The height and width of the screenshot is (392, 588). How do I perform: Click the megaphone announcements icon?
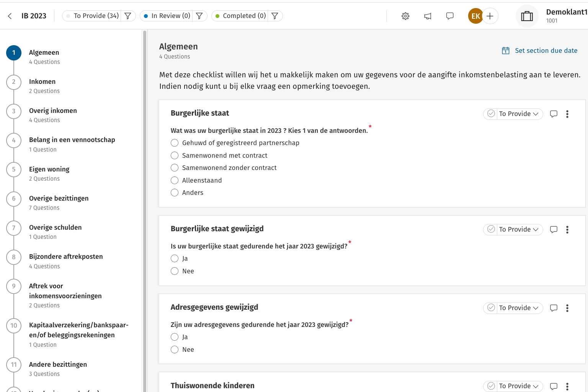(x=428, y=16)
